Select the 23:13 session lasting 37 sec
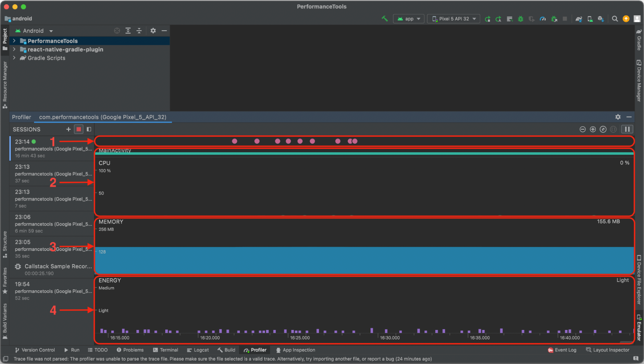Viewport: 644px width, 364px height. [x=51, y=173]
